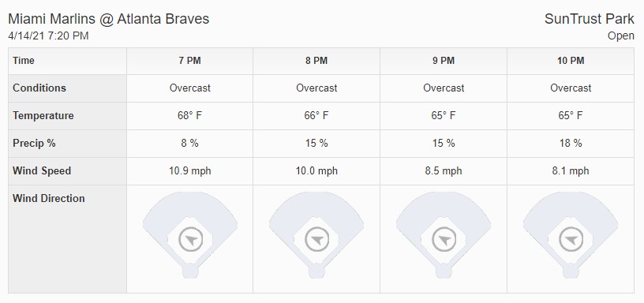Select the 7 PM ballpark field diagram
This screenshot has height=303, width=644.
coord(190,235)
